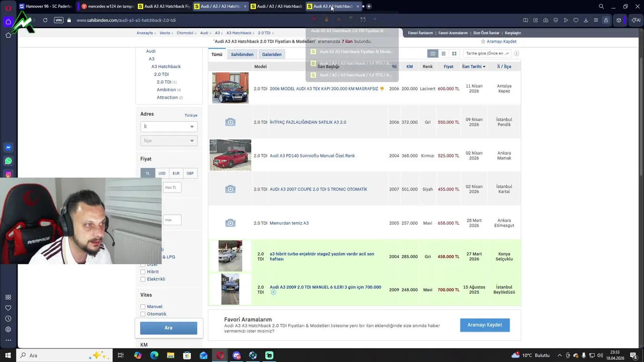Click the toolbar heart bookmark icon
The width and height of the screenshot is (644, 362).
tap(576, 20)
